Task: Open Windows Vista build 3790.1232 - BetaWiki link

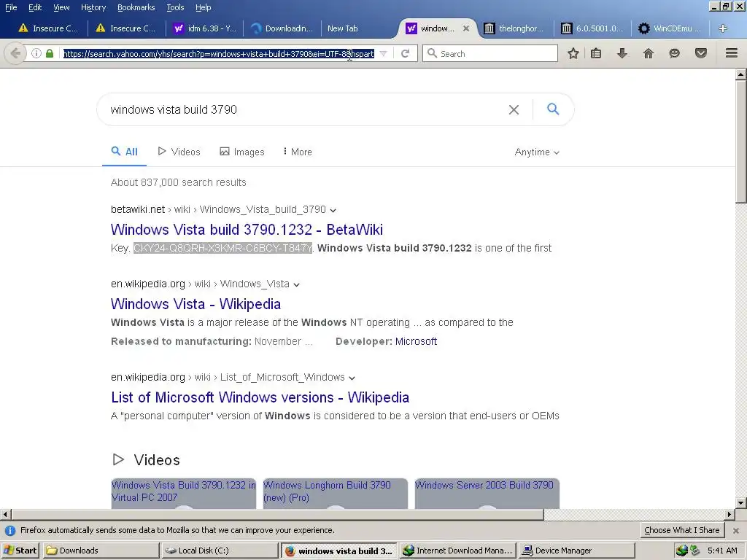Action: [247, 230]
